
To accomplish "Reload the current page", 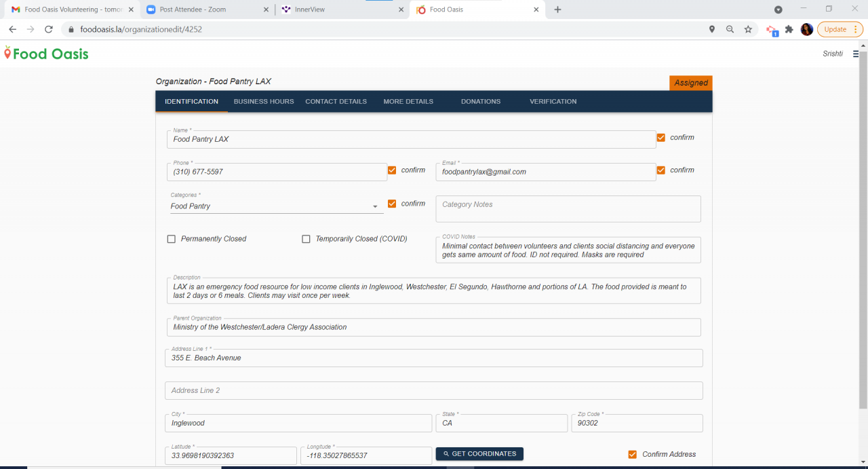I will [49, 29].
